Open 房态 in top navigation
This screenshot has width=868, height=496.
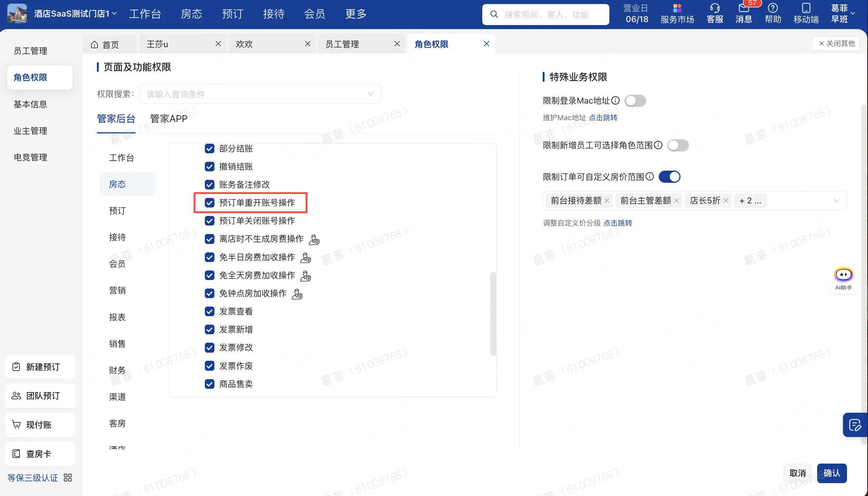192,14
